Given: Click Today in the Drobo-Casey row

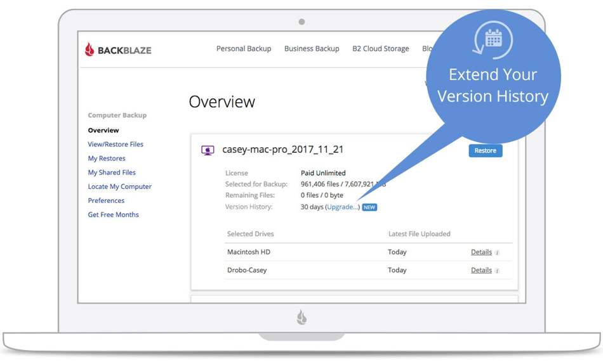Looking at the screenshot, I should pos(397,270).
